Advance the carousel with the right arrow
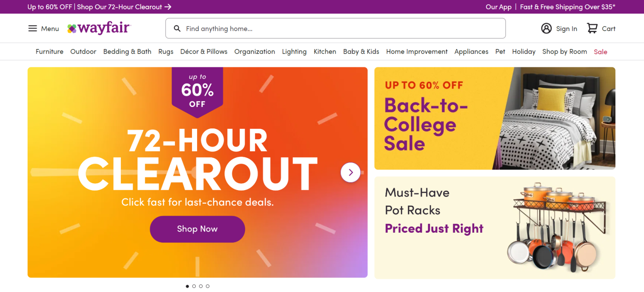Screen dimensions: 644x292 (350, 172)
